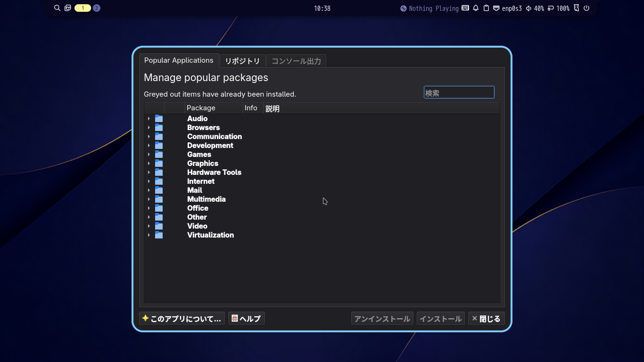Click the Office folder icon
Image resolution: width=644 pixels, height=362 pixels.
(159, 208)
